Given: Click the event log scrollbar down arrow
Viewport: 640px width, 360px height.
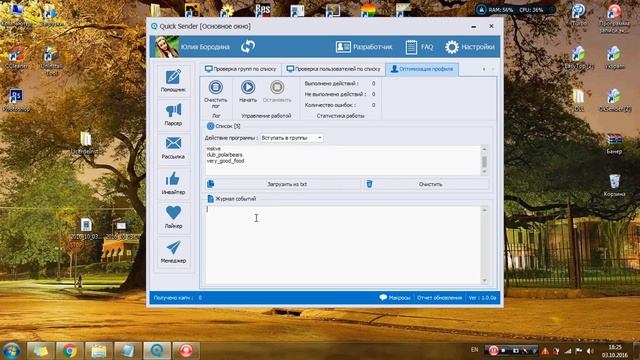Looking at the screenshot, I should 484,280.
